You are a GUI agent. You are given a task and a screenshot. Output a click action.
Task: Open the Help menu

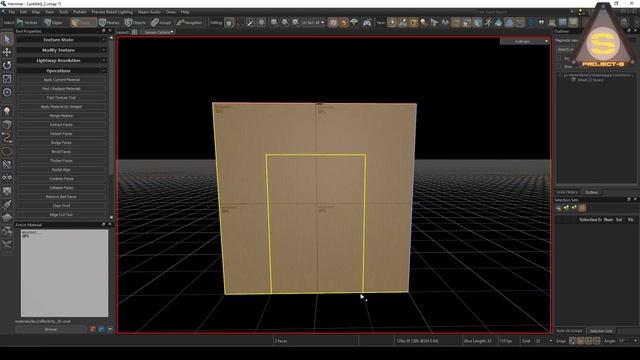coord(185,12)
